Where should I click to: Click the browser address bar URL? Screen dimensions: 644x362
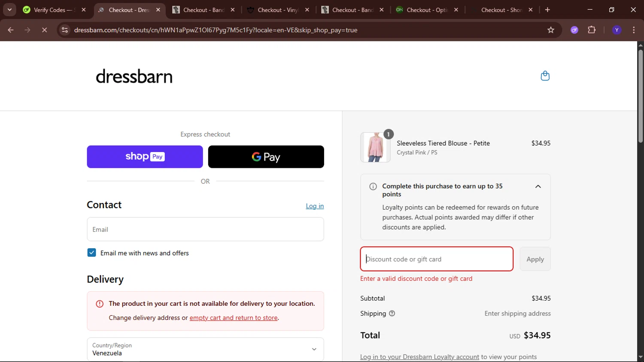pos(216,30)
